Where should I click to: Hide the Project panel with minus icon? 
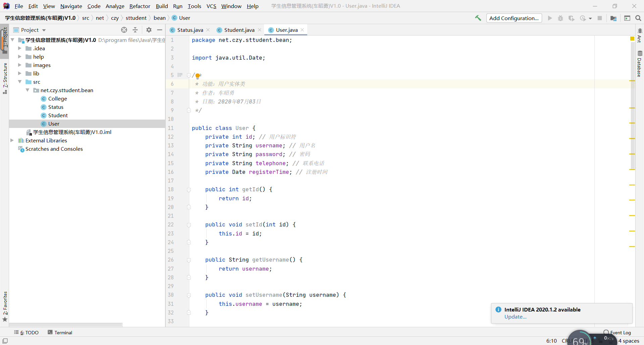(x=160, y=30)
